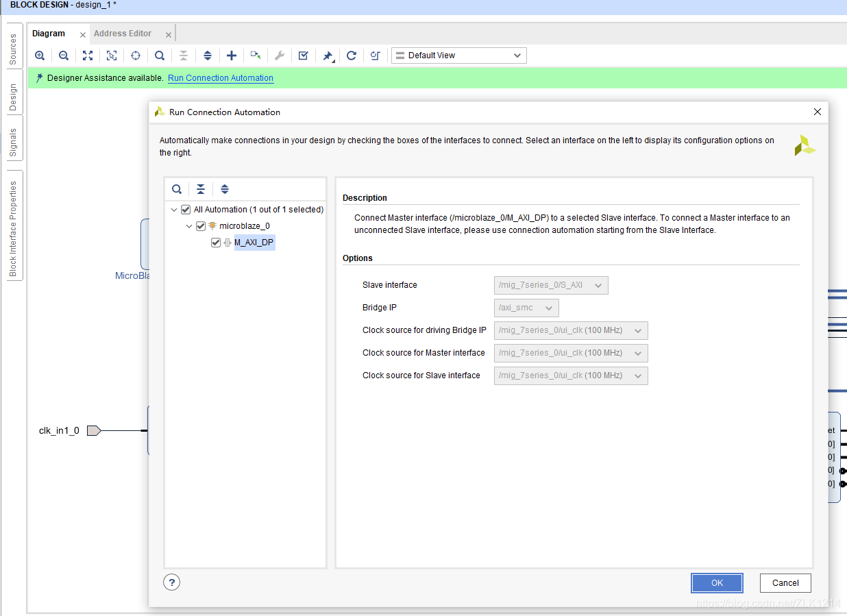Click the Expand All icon in Diagram toolbar
The height and width of the screenshot is (616, 847).
pyautogui.click(x=208, y=56)
